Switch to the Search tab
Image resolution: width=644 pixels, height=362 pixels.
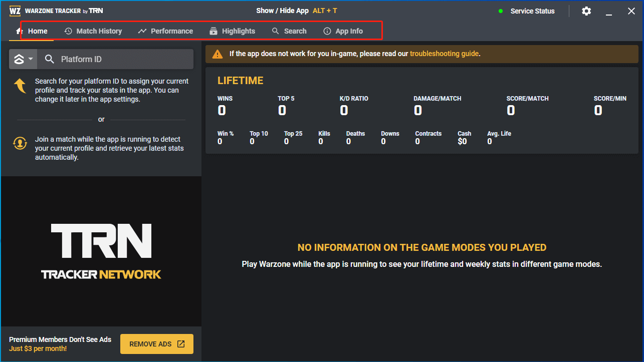(289, 31)
